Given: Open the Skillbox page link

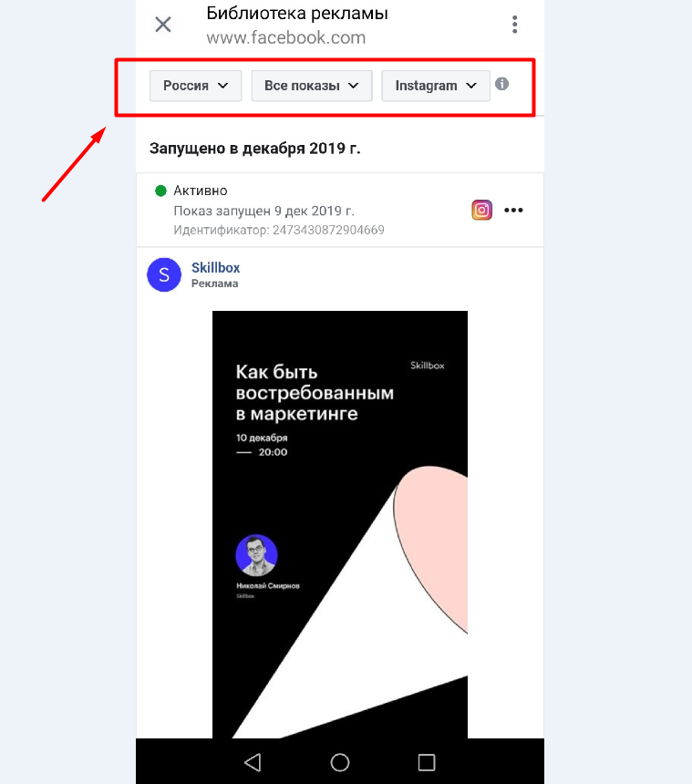Looking at the screenshot, I should point(215,267).
